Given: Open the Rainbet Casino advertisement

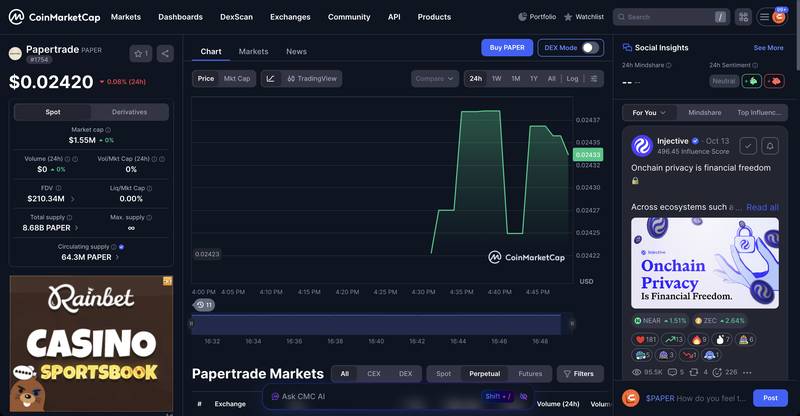Looking at the screenshot, I should click(91, 344).
